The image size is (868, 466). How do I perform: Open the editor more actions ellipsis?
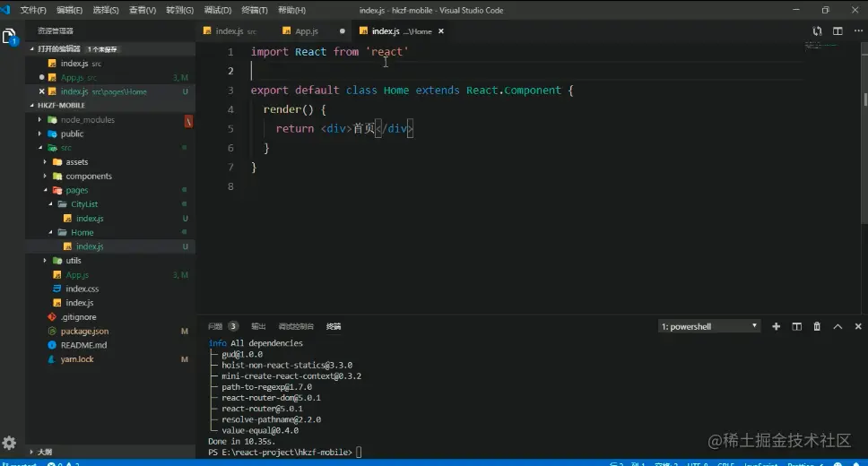click(858, 31)
